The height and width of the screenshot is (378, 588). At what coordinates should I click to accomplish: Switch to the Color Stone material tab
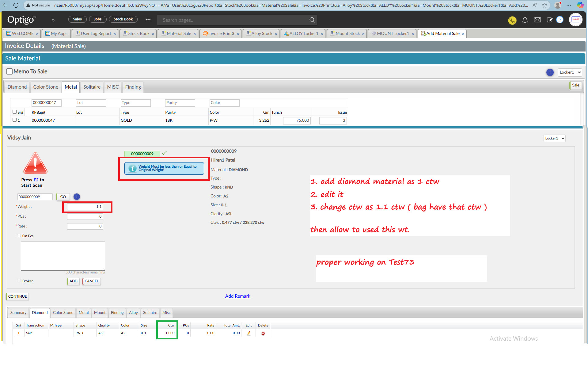[46, 87]
